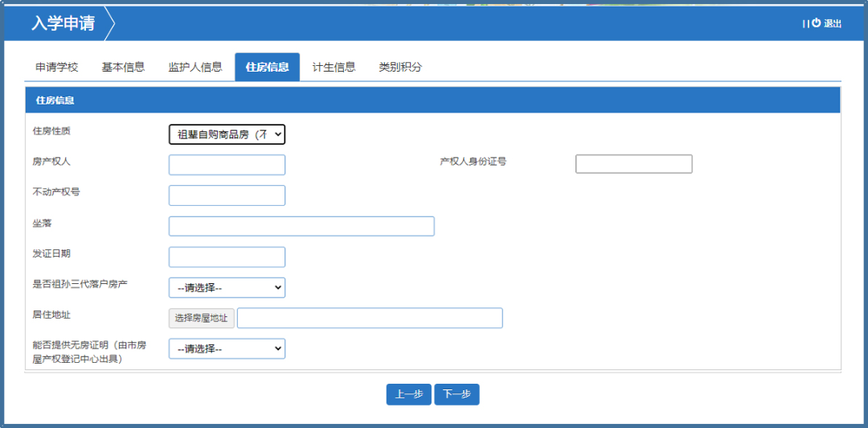Screen dimensions: 868x428
Task: Switch to the 申请学校 tab
Action: (x=57, y=67)
